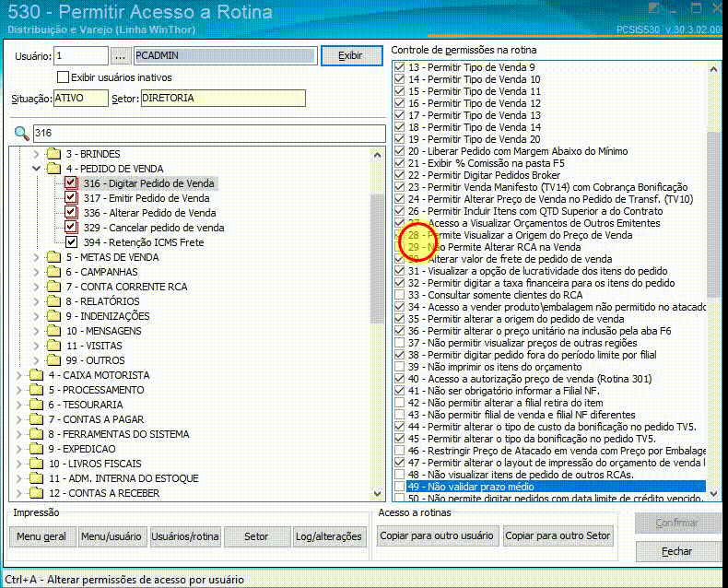Screen dimensions: 728x588
Task: Expand the 99 - OUTROS node
Action: (x=36, y=360)
